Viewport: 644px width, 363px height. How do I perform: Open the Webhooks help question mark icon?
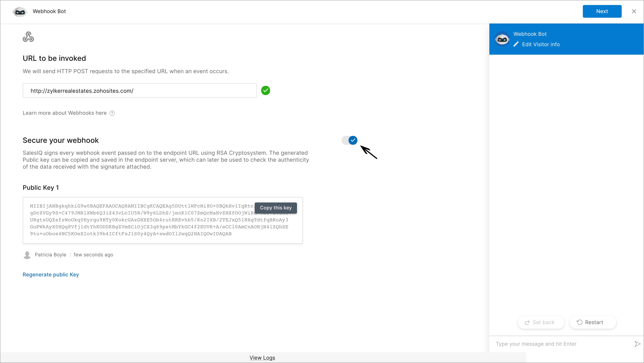(112, 113)
